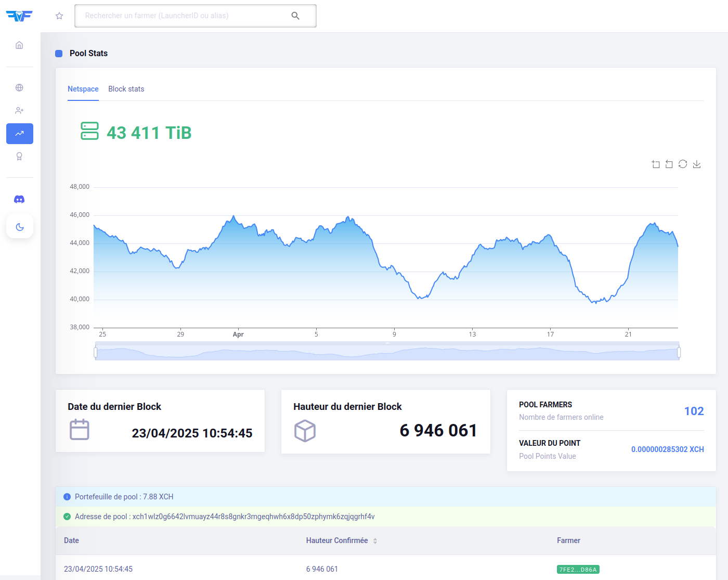
Task: Switch to the Block stats tab
Action: pyautogui.click(x=126, y=89)
